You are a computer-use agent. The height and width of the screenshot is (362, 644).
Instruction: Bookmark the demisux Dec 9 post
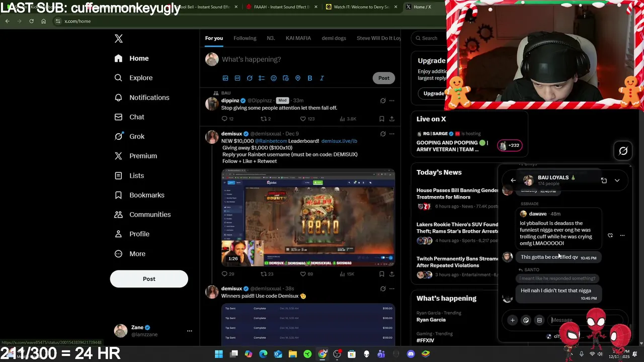[x=382, y=274]
